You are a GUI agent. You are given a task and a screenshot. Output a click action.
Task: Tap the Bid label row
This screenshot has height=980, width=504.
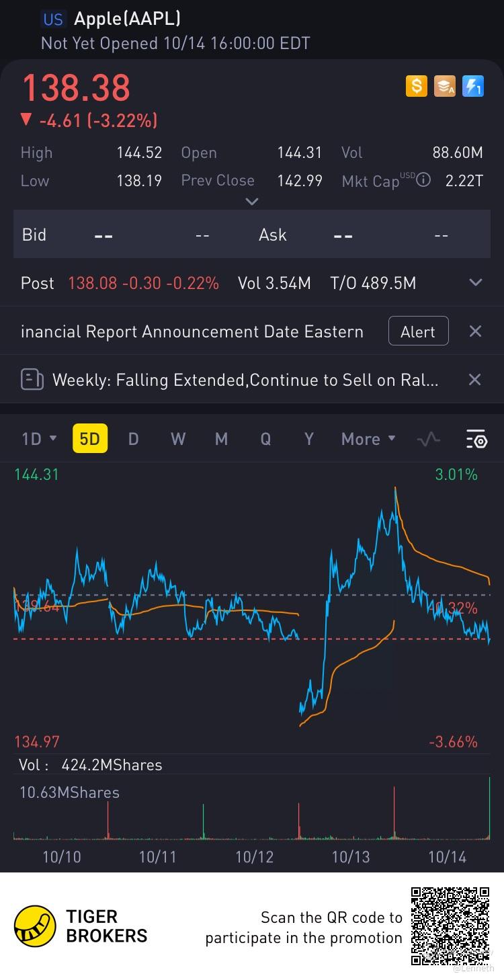34,235
